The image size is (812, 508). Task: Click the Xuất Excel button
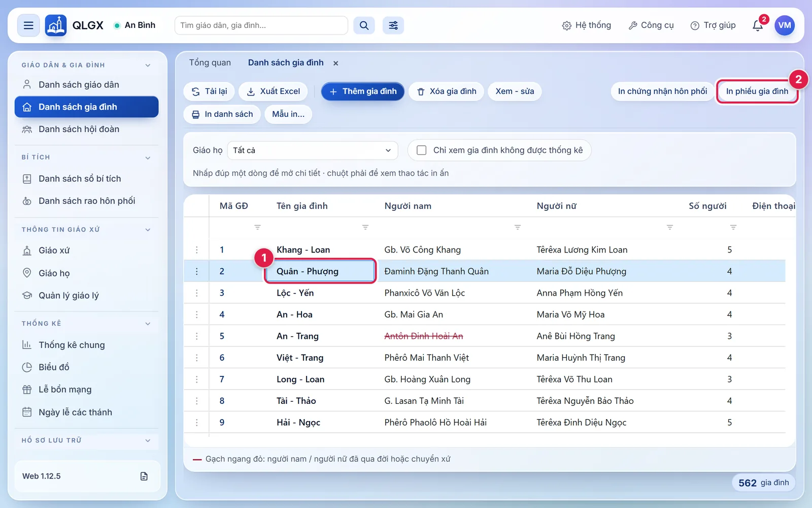point(273,91)
